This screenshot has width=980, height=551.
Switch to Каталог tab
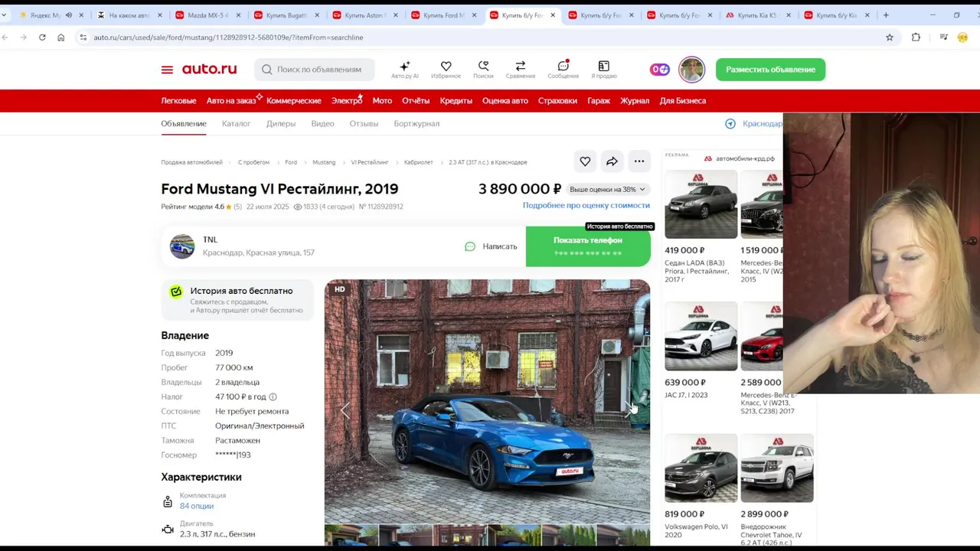pos(237,124)
